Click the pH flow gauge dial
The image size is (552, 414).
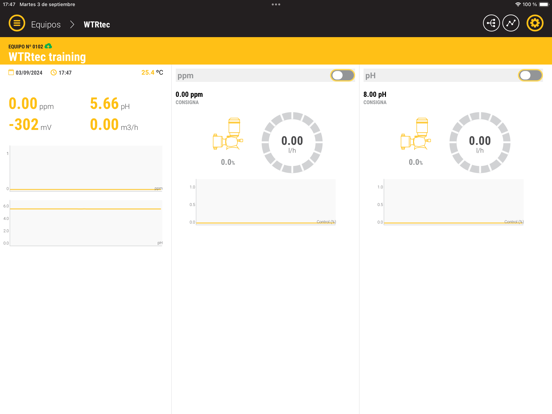[x=480, y=143]
